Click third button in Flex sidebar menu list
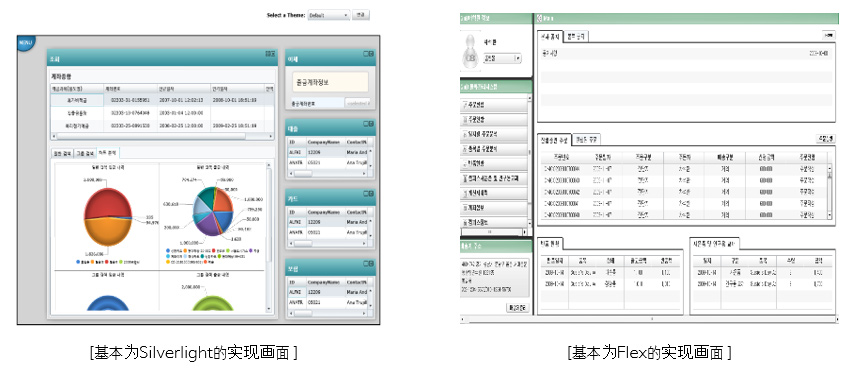Viewport: 852px width, 370px height. pos(494,134)
